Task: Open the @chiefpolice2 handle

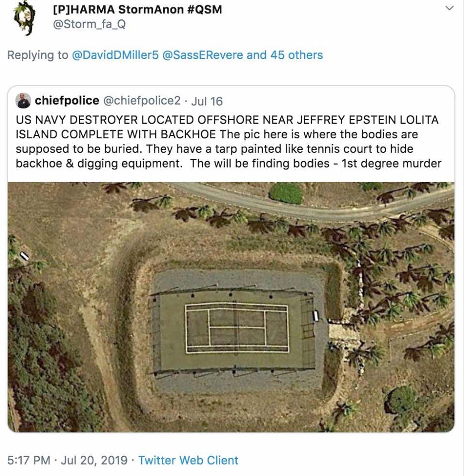Action: pyautogui.click(x=142, y=101)
